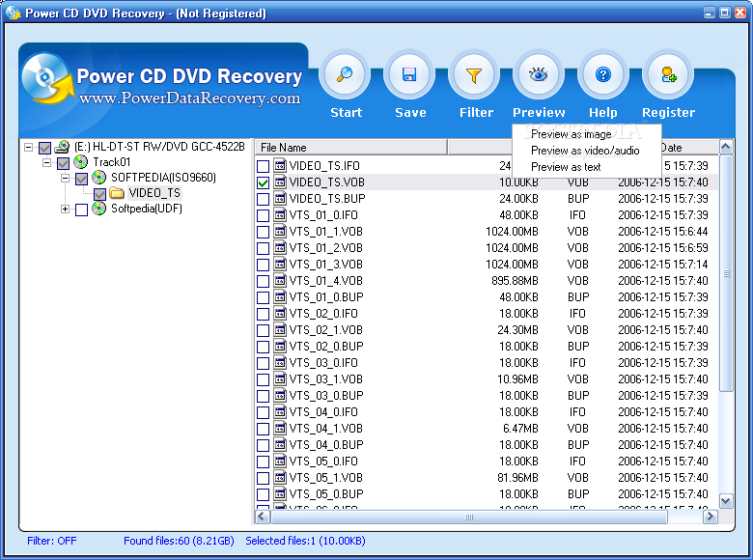Tick the checkbox for VTS_02_0.IFO
The height and width of the screenshot is (560, 753).
263,314
